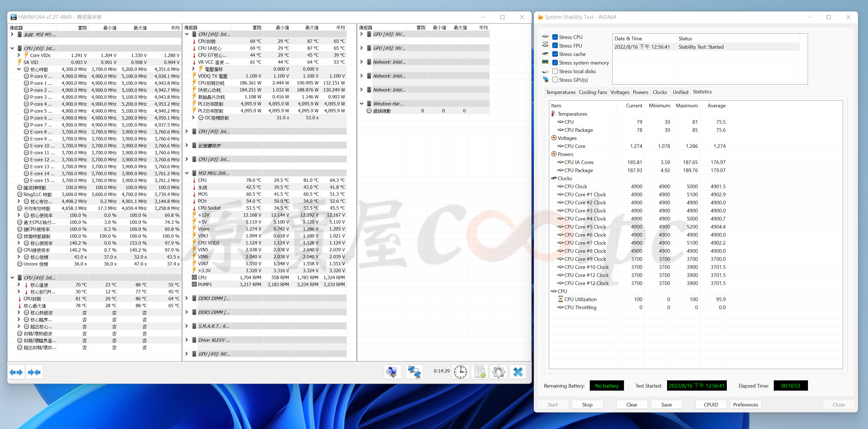Click the lightning icon beside Voltages in AIDA64
The height and width of the screenshot is (429, 868).
point(554,138)
